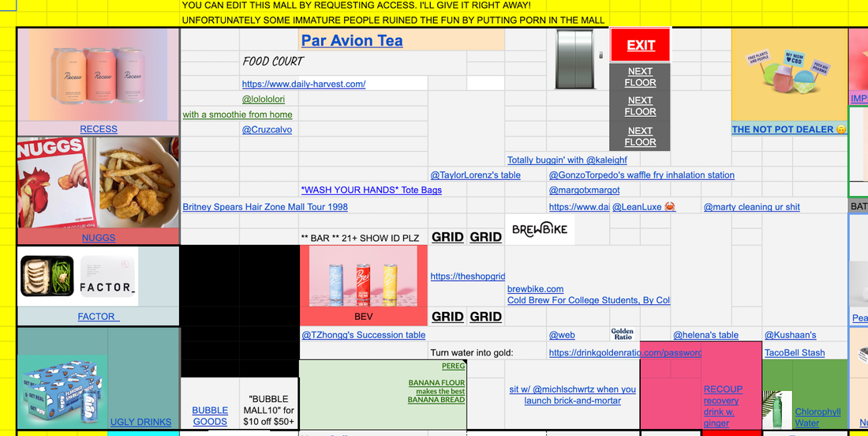
Task: Click the elevator doors image
Action: pos(574,59)
